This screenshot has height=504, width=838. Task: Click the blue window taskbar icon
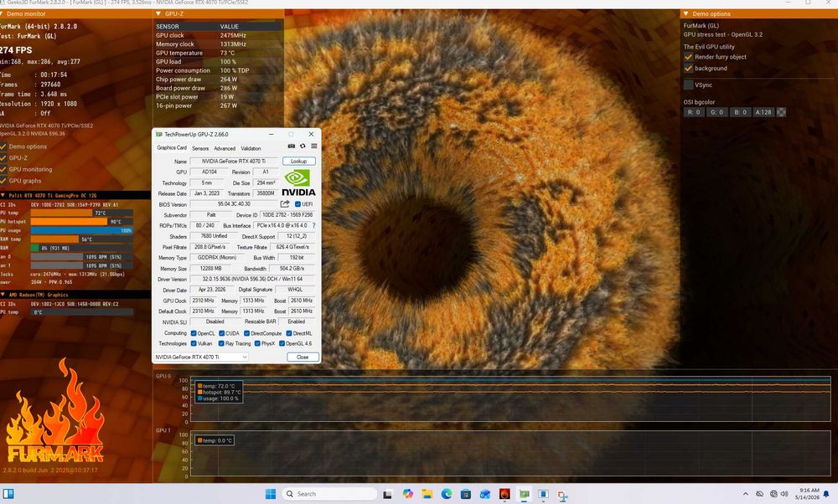click(x=543, y=494)
